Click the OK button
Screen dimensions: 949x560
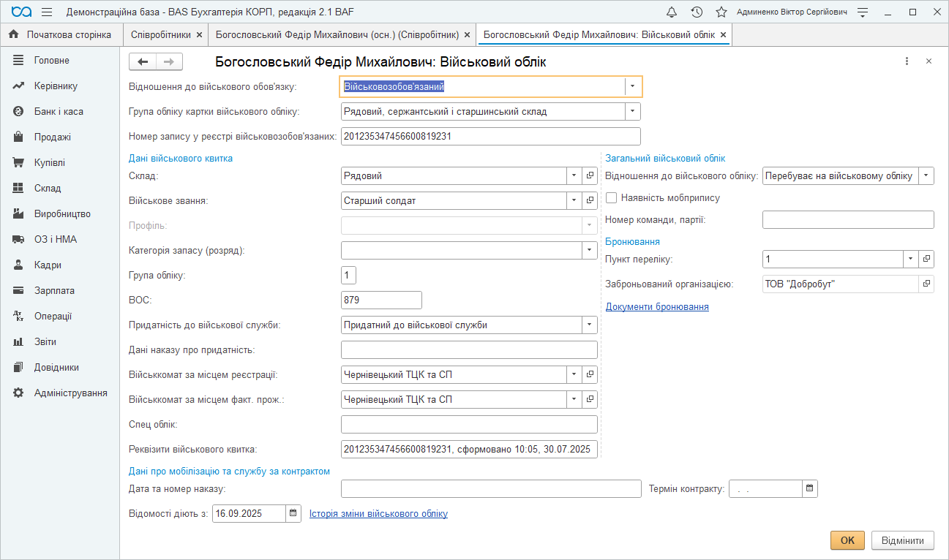pos(847,540)
